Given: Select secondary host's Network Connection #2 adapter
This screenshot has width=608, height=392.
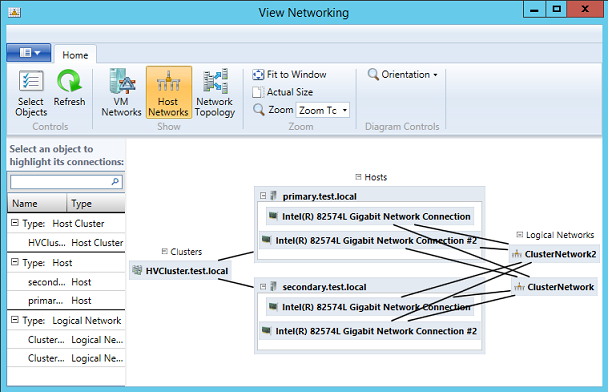Looking at the screenshot, I should tap(370, 331).
